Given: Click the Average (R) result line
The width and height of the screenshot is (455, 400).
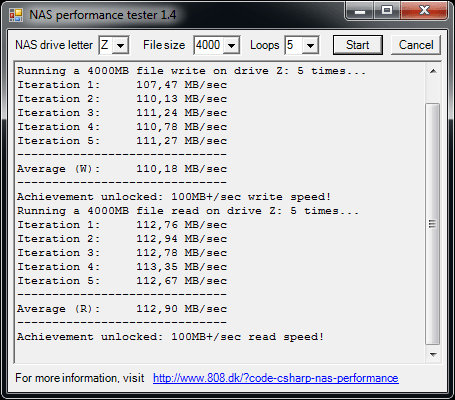Looking at the screenshot, I should [122, 309].
